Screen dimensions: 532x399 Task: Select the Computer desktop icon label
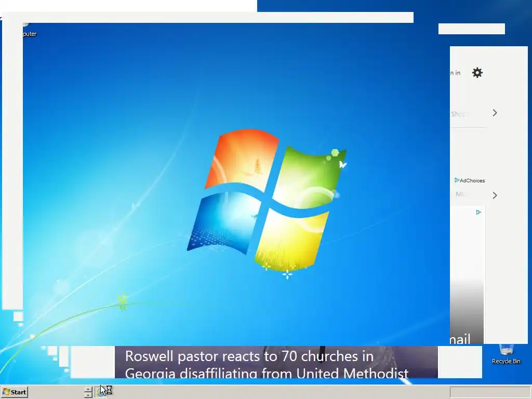pos(30,34)
